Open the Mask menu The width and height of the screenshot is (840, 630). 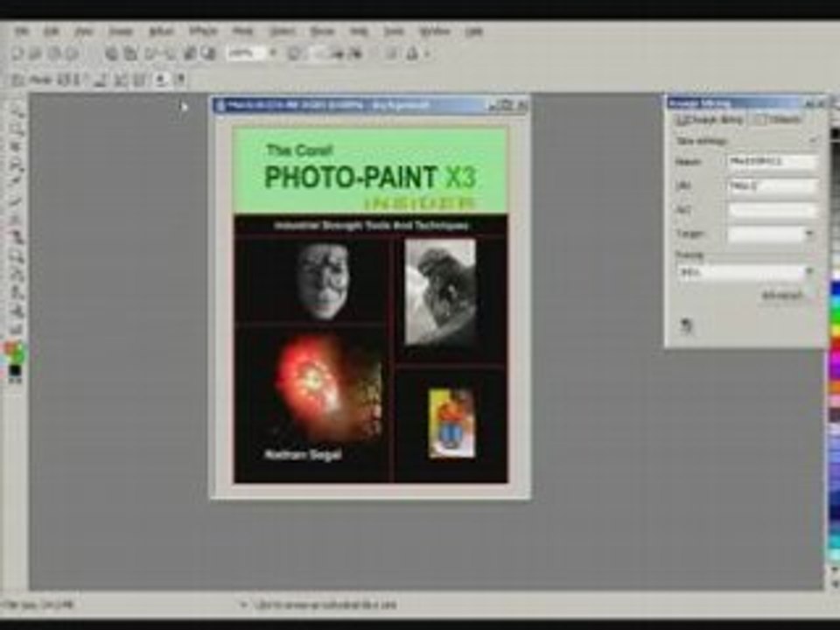242,31
